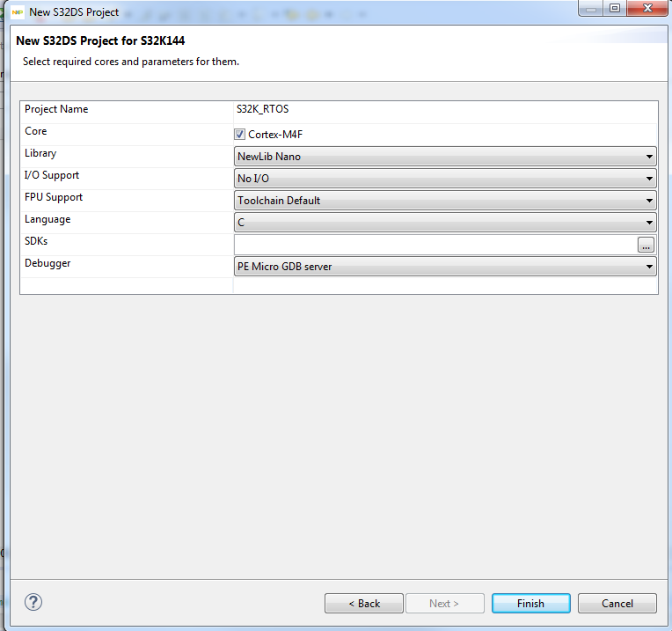Viewport: 672px width, 631px height.
Task: Click the Project Name value S32K_RTOS
Action: point(262,109)
